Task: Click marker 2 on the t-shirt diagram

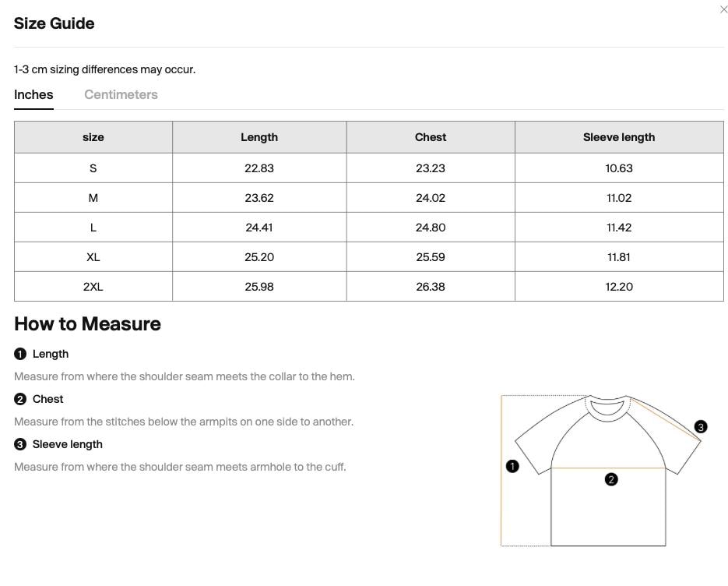Action: tap(611, 479)
